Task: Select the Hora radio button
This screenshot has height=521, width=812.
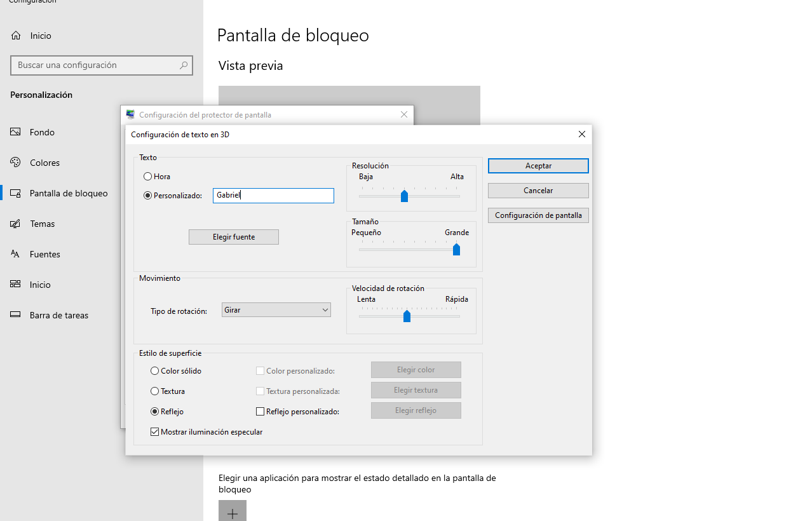Action: pyautogui.click(x=148, y=177)
